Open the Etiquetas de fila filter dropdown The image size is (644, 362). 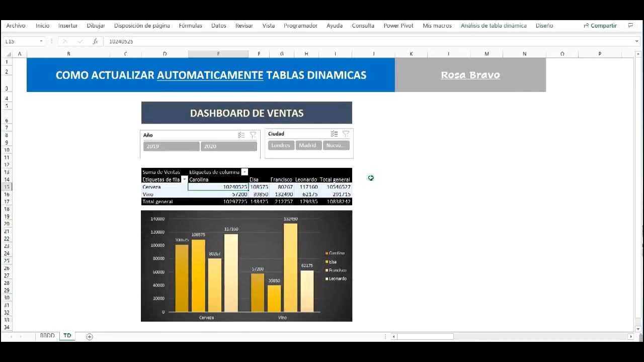click(184, 179)
